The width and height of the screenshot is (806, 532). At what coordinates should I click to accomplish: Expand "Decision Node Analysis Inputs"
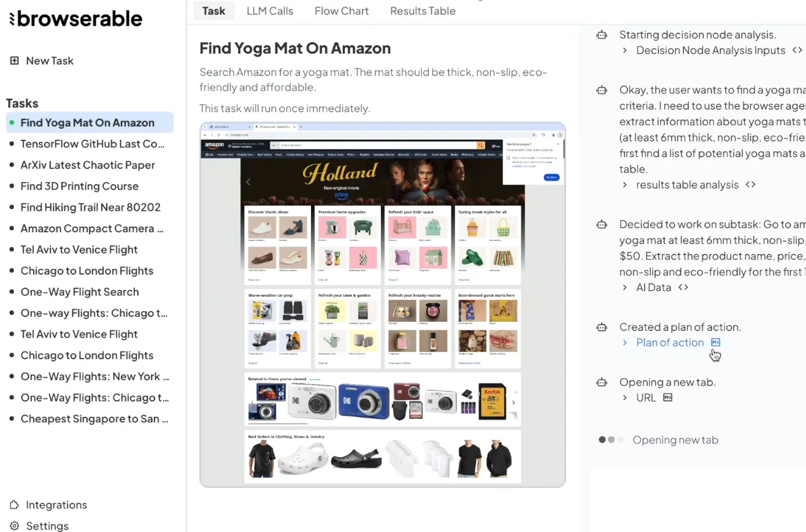[626, 50]
